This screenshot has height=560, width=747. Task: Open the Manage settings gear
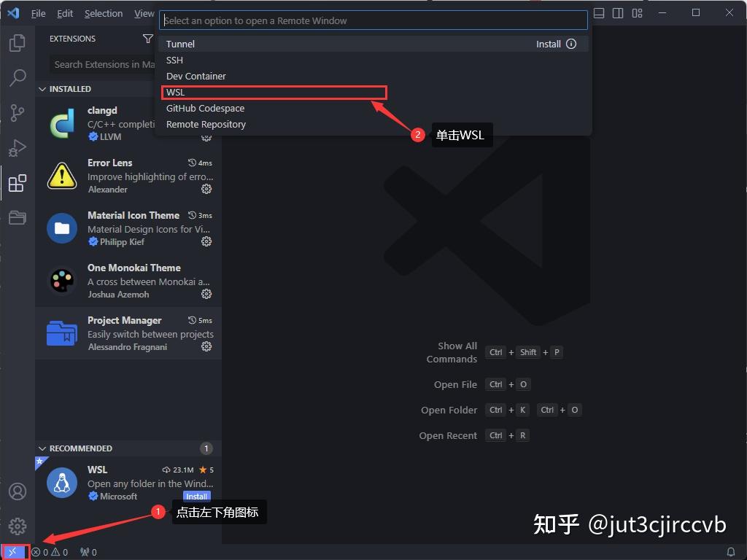[x=18, y=526]
